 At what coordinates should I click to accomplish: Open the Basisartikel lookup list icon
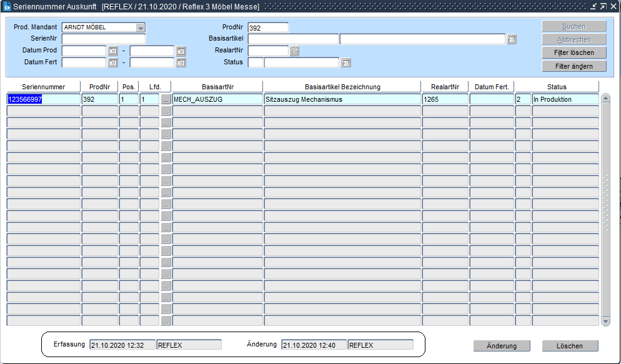(x=512, y=39)
